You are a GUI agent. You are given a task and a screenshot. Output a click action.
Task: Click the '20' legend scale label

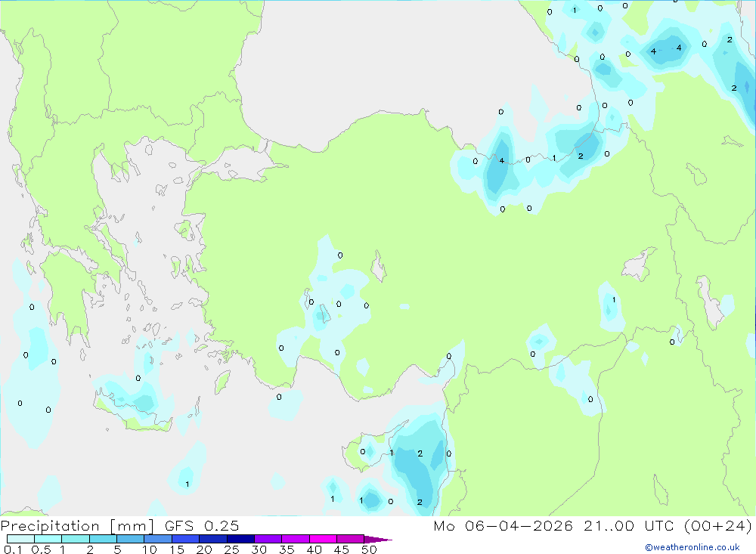pyautogui.click(x=204, y=549)
